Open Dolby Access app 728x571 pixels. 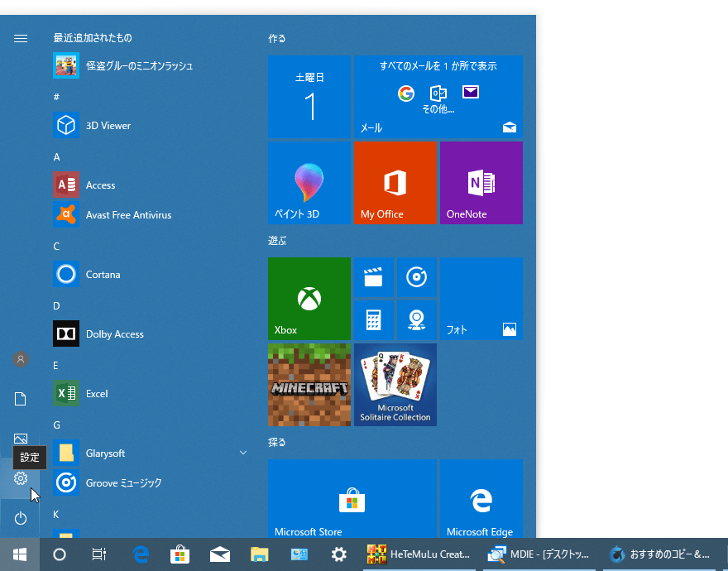click(x=150, y=333)
